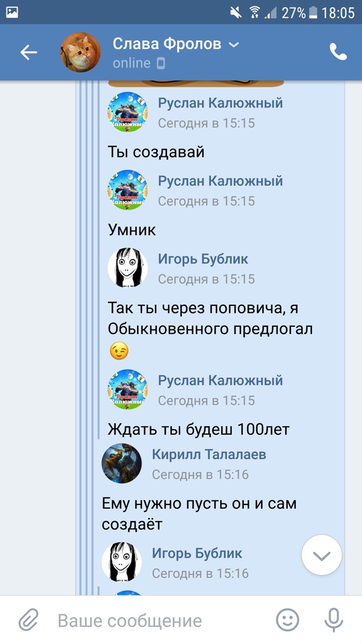Image resolution: width=362 pixels, height=644 pixels.
Task: Tap the mobile device icon beside online
Action: point(161,63)
